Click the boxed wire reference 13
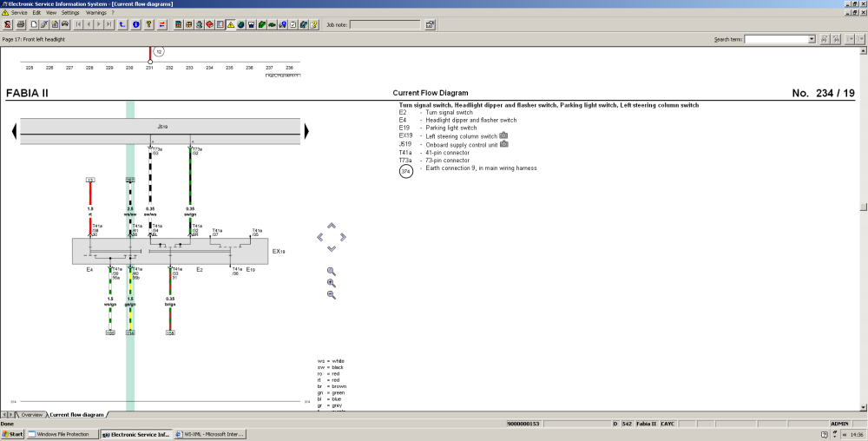Screen dimensions: 868x441 [90, 180]
